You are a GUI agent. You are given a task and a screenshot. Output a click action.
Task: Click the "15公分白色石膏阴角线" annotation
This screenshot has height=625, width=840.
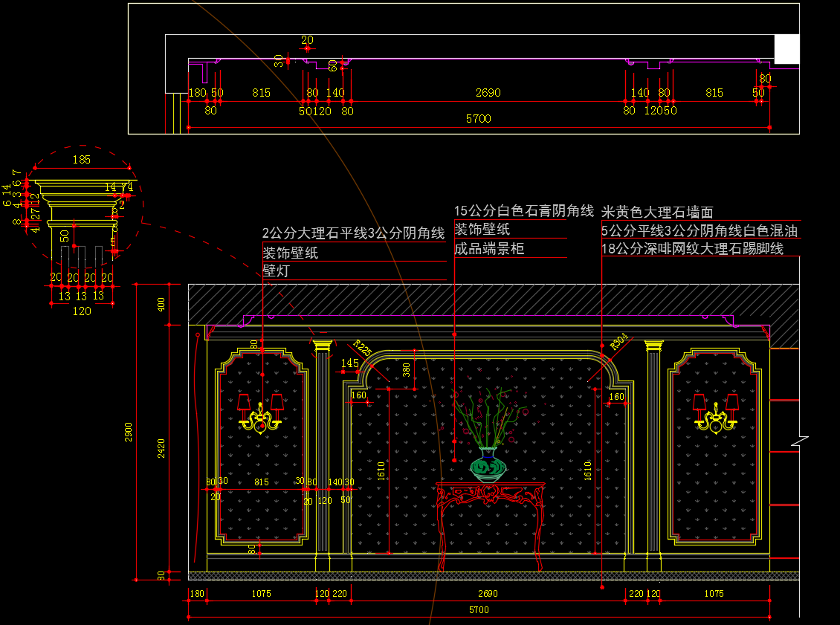click(x=524, y=211)
